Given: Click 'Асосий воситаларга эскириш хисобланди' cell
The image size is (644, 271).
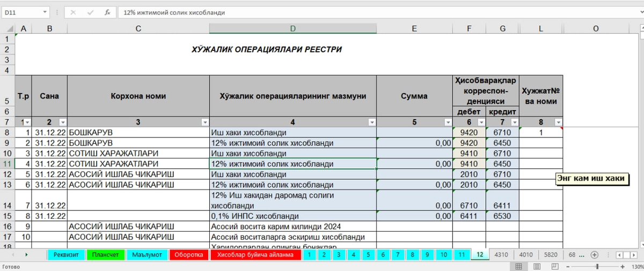Looking at the screenshot, I should click(292, 237).
